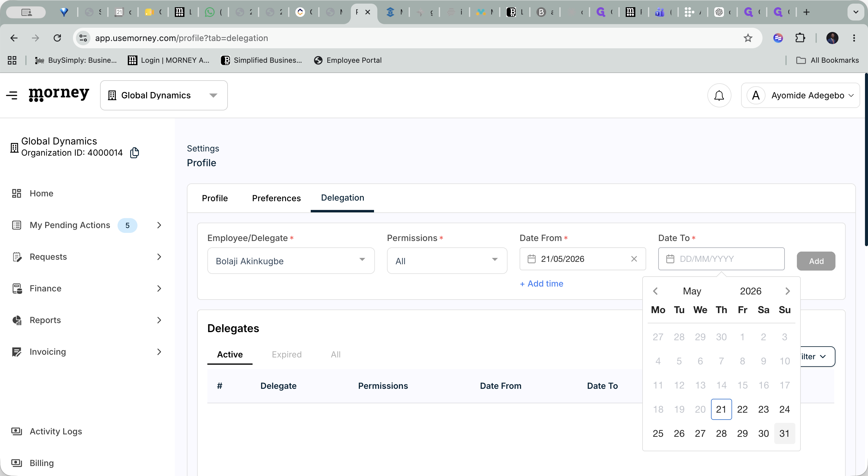The image size is (868, 476).
Task: Go to previous month in calendar
Action: [656, 291]
